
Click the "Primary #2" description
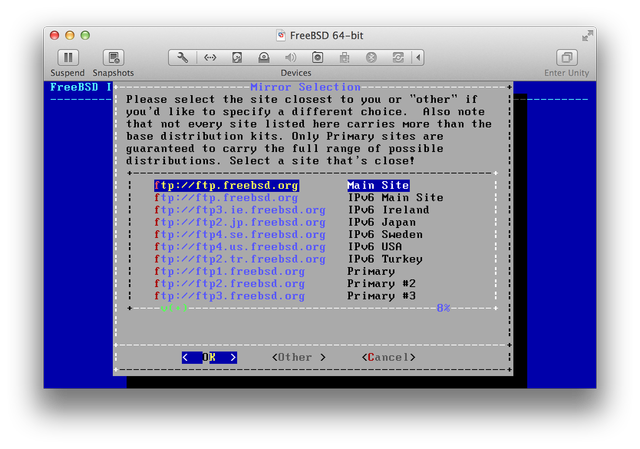[x=381, y=283]
